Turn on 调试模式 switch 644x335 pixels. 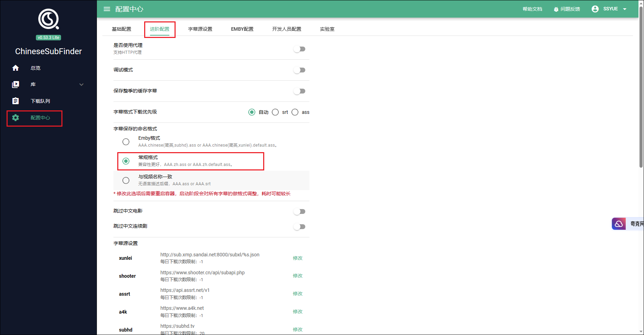tap(299, 70)
